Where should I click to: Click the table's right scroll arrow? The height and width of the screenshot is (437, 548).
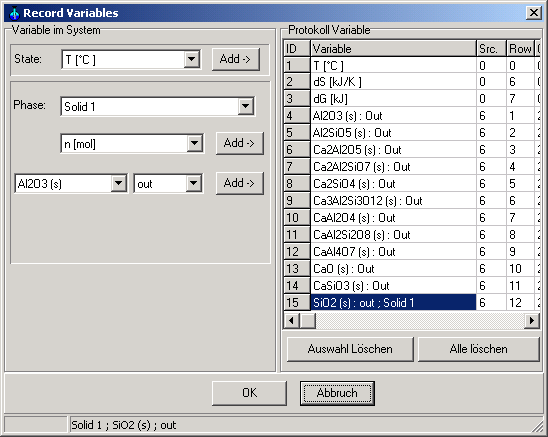532,320
